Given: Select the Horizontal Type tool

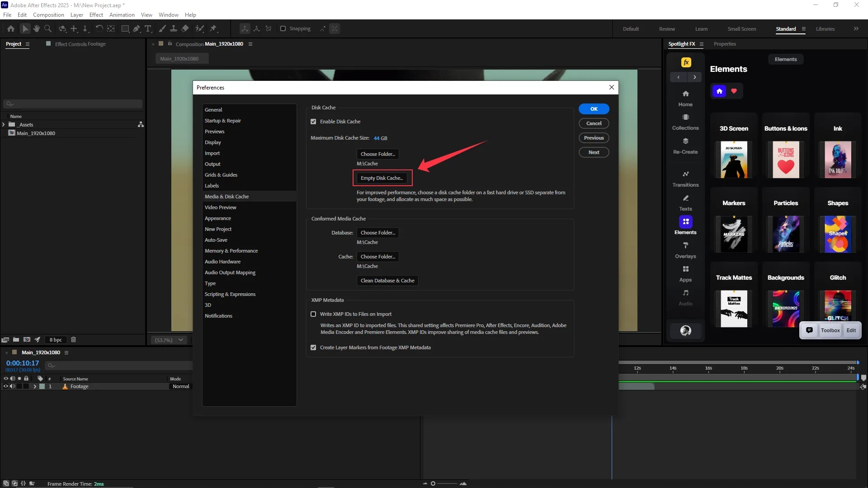Looking at the screenshot, I should coord(148,28).
